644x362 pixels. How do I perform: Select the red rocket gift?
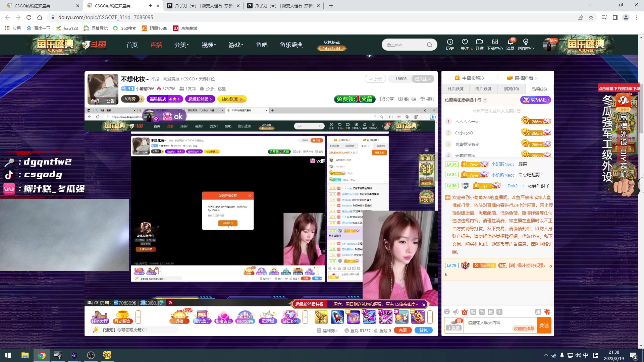click(337, 317)
